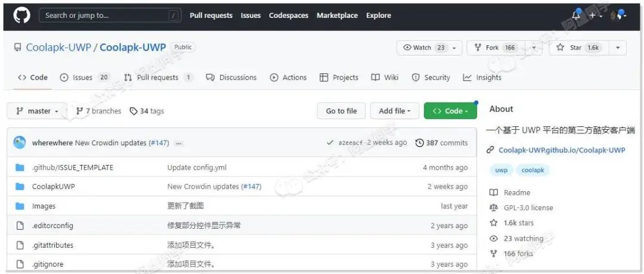Open Explore in top navigation
644x274 pixels.
point(379,15)
